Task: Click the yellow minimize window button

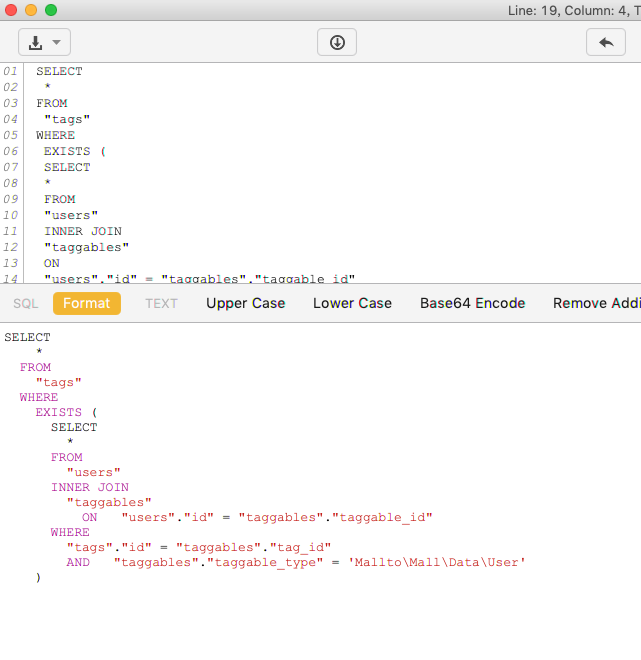Action: click(x=31, y=10)
